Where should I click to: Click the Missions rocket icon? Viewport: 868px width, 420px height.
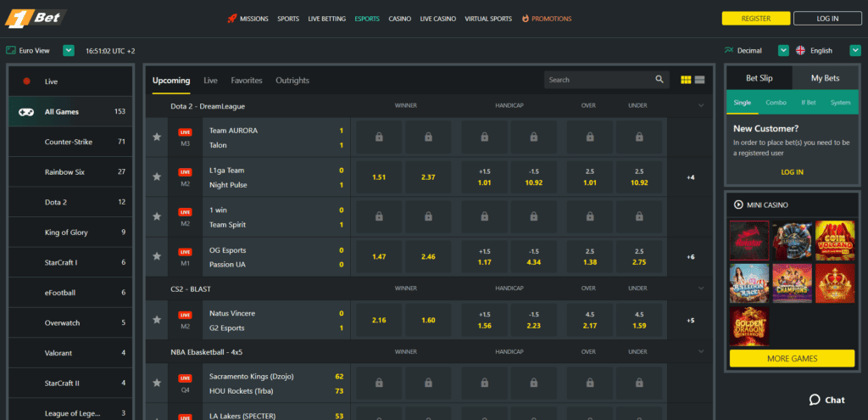[x=232, y=19]
